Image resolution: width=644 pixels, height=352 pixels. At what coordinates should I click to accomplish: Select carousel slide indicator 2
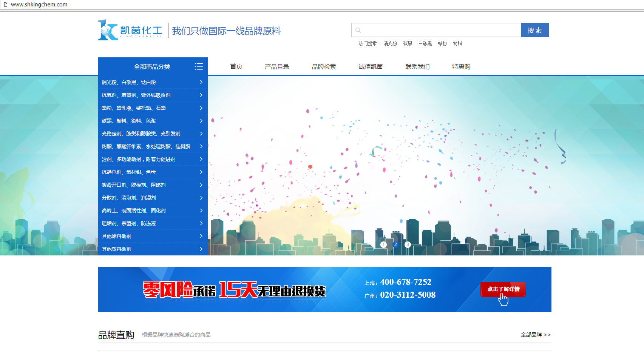click(395, 244)
